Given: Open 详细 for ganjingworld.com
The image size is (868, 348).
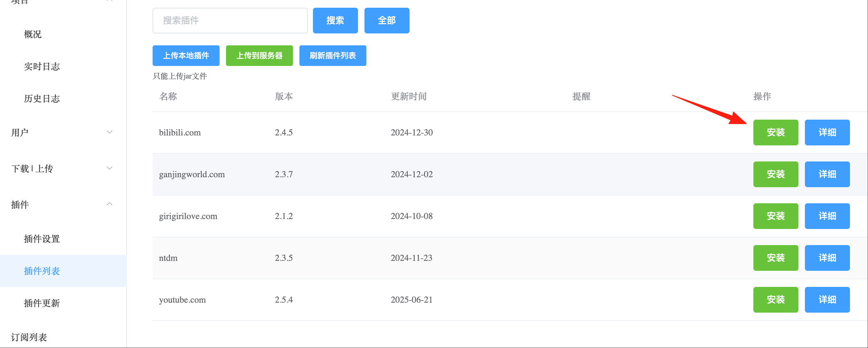Looking at the screenshot, I should pos(827,174).
